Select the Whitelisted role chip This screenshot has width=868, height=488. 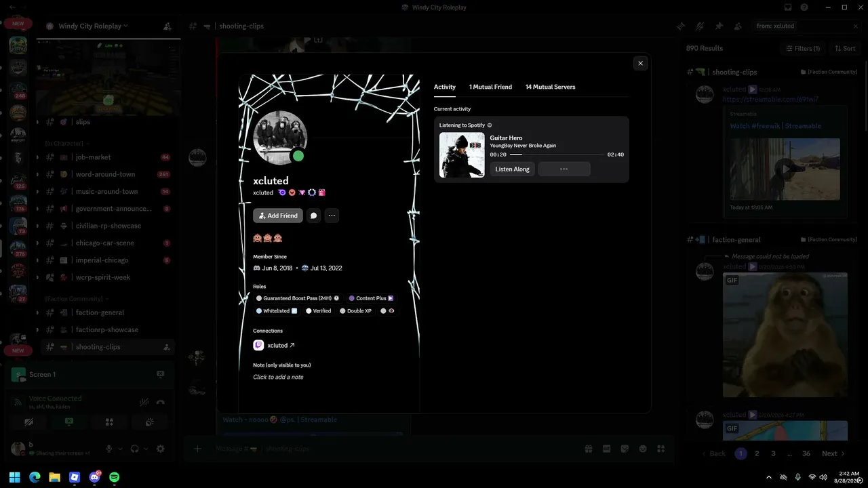pos(277,311)
